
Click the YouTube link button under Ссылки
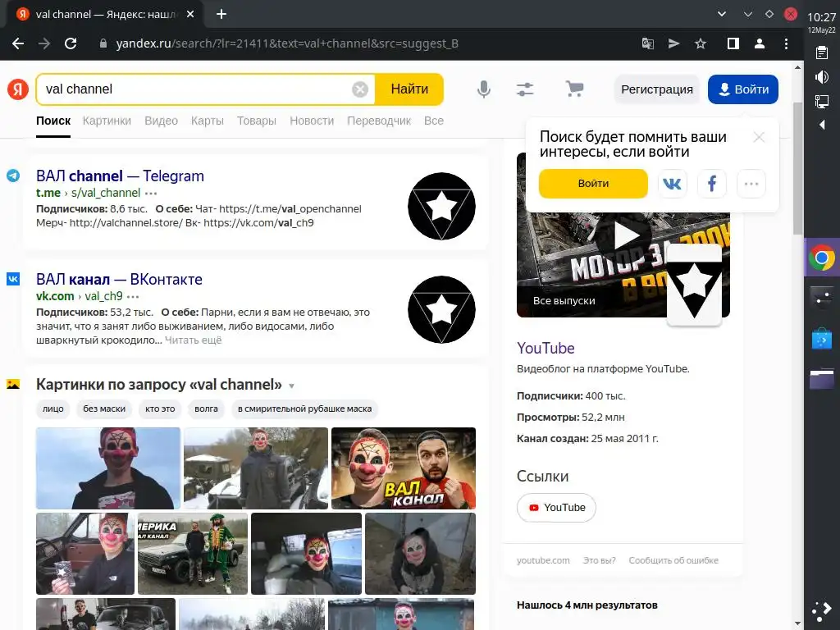(556, 507)
